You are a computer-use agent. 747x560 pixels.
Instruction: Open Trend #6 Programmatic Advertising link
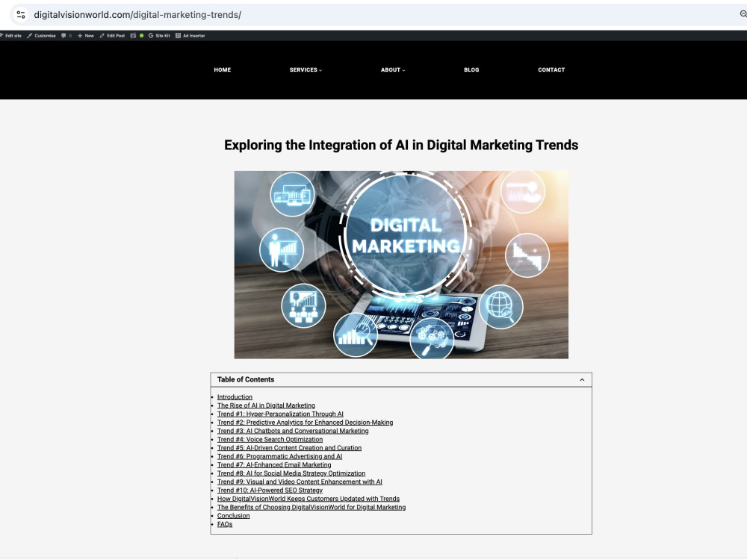[x=279, y=457]
